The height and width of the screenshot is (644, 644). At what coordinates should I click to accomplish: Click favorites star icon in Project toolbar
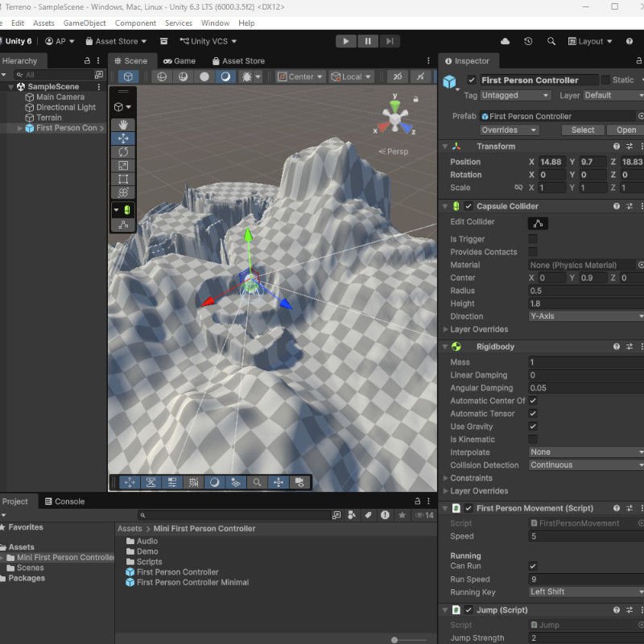402,515
